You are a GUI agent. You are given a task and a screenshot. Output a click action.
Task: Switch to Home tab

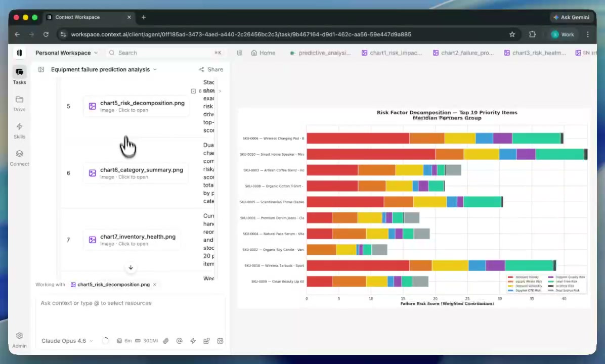263,53
